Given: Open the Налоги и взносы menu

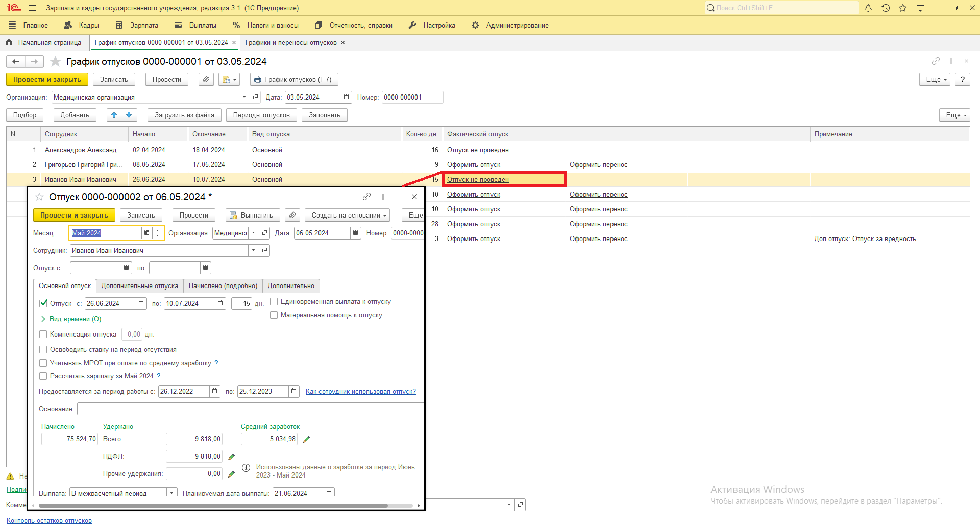Looking at the screenshot, I should point(266,26).
